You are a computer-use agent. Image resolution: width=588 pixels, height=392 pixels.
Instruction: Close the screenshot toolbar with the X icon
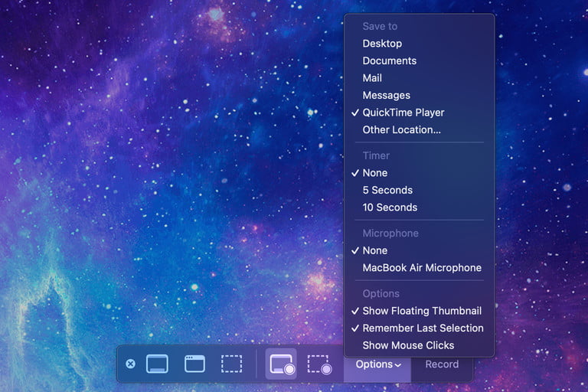[130, 364]
